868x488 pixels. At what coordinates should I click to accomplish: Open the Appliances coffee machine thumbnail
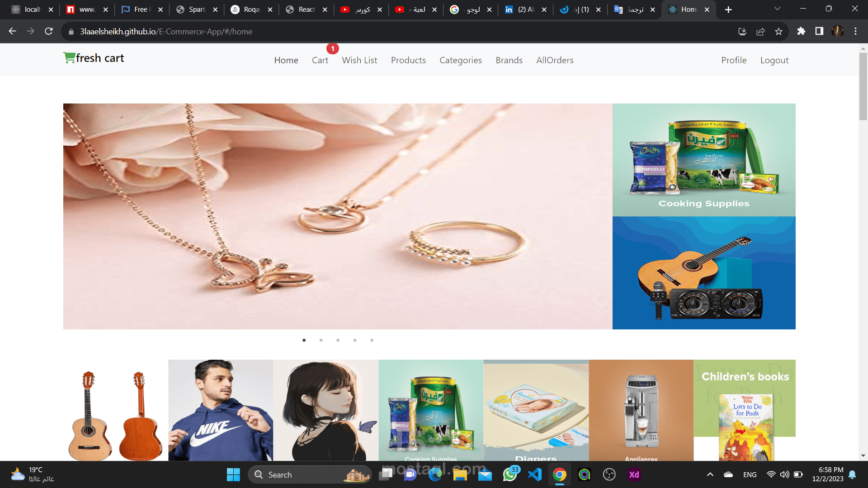(641, 410)
